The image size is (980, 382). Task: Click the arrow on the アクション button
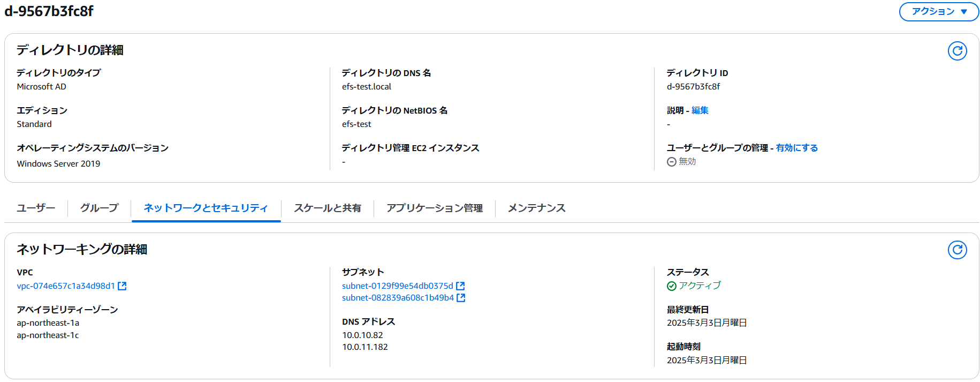click(x=964, y=12)
